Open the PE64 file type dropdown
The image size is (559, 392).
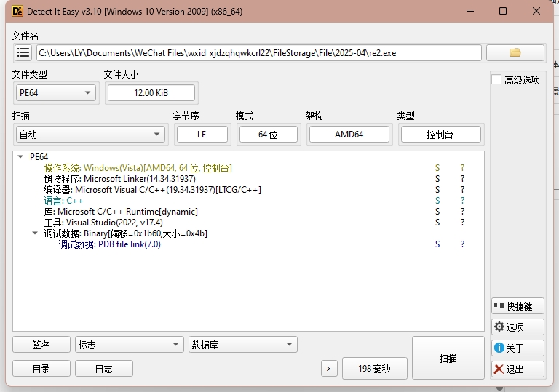[x=55, y=93]
